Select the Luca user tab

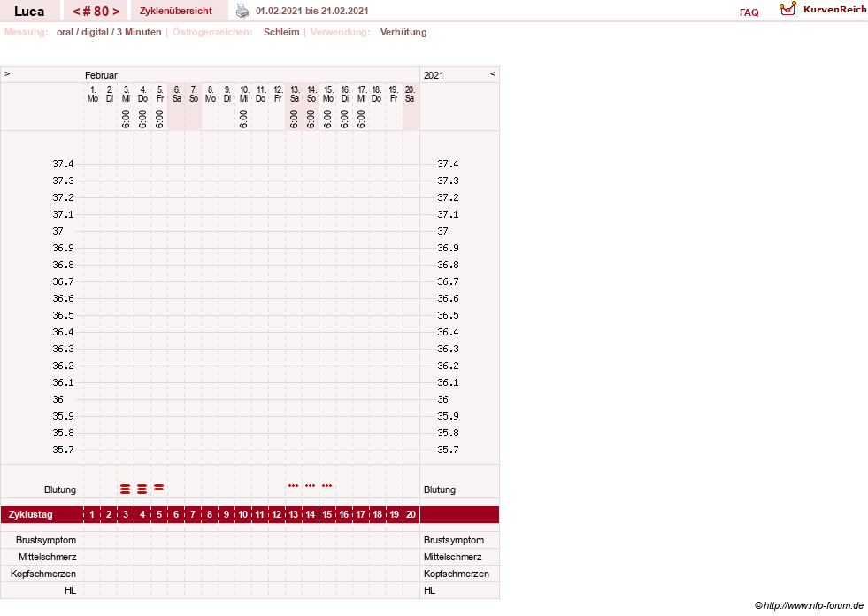pyautogui.click(x=29, y=12)
